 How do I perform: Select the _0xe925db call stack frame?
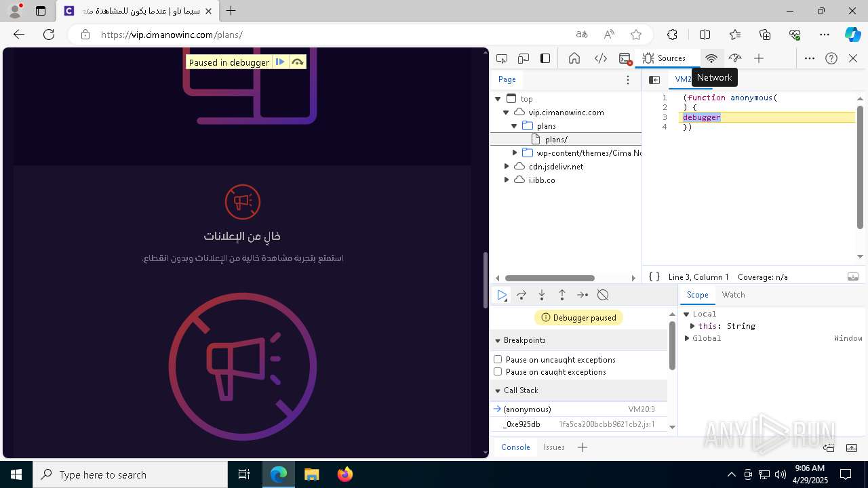point(578,424)
